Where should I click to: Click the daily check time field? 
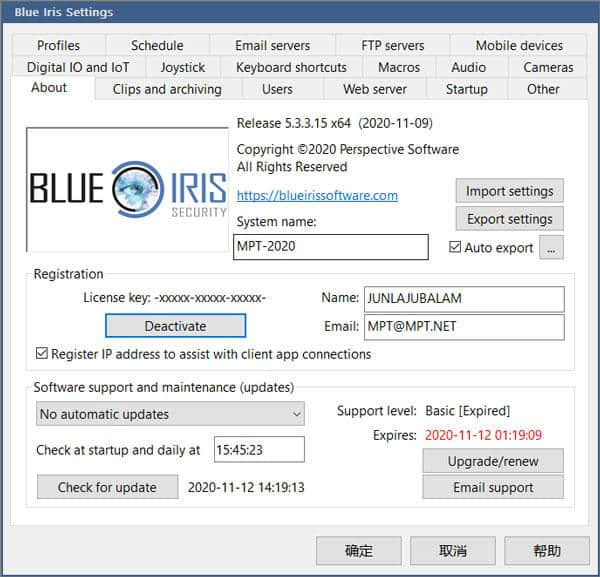(259, 450)
